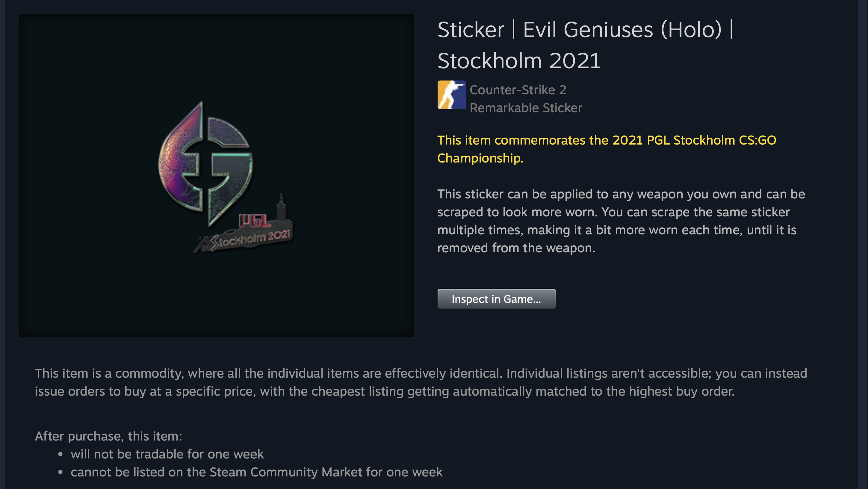Click the Evil Geniuses logo on the sticker
Screen dimensions: 868x489
[205, 162]
